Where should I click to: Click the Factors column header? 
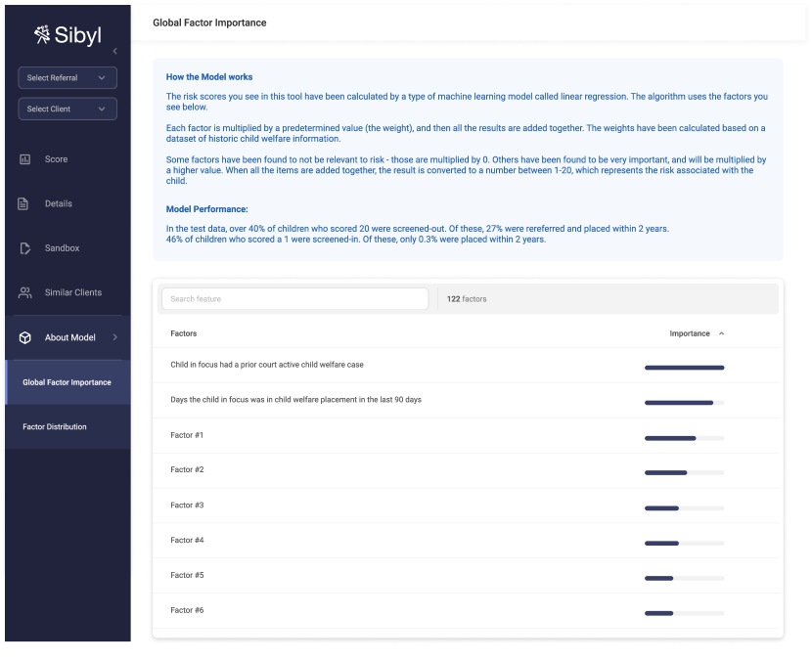coord(184,333)
